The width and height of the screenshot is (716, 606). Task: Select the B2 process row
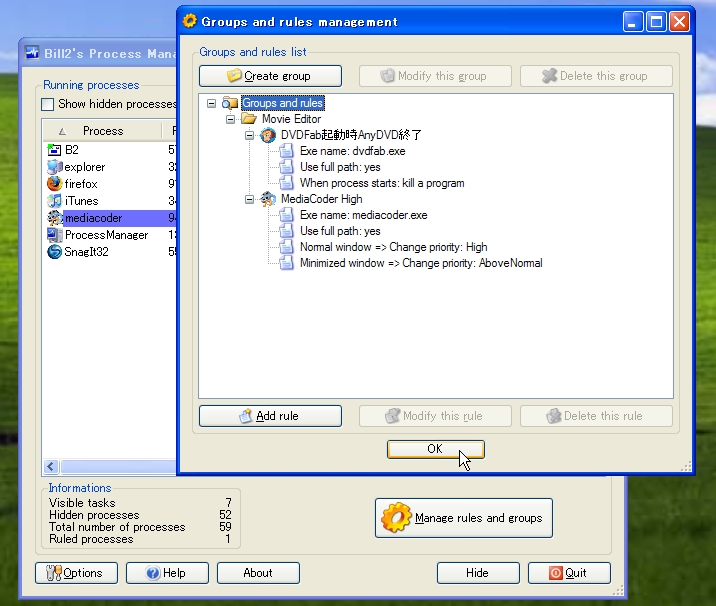tap(110, 150)
